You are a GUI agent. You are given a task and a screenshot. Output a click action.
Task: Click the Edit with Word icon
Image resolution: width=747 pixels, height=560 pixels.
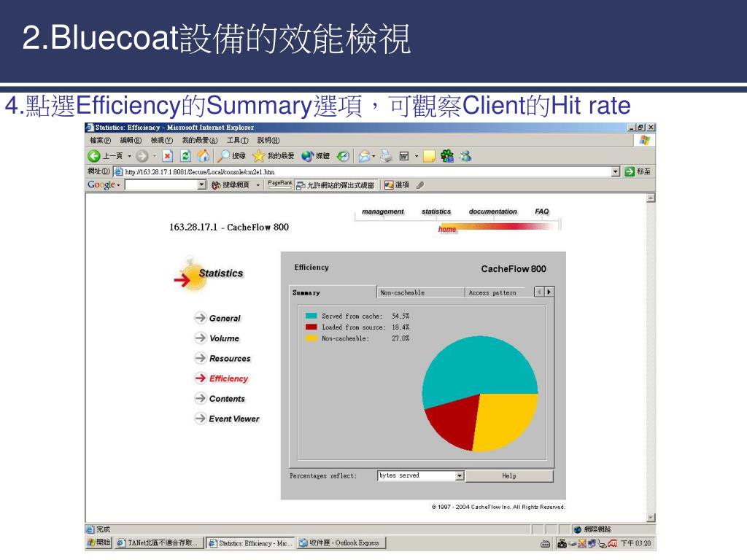pyautogui.click(x=404, y=156)
